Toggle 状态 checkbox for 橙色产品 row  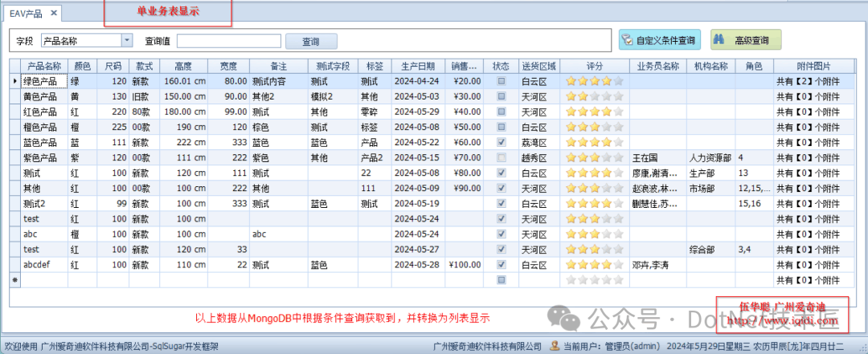[x=502, y=127]
